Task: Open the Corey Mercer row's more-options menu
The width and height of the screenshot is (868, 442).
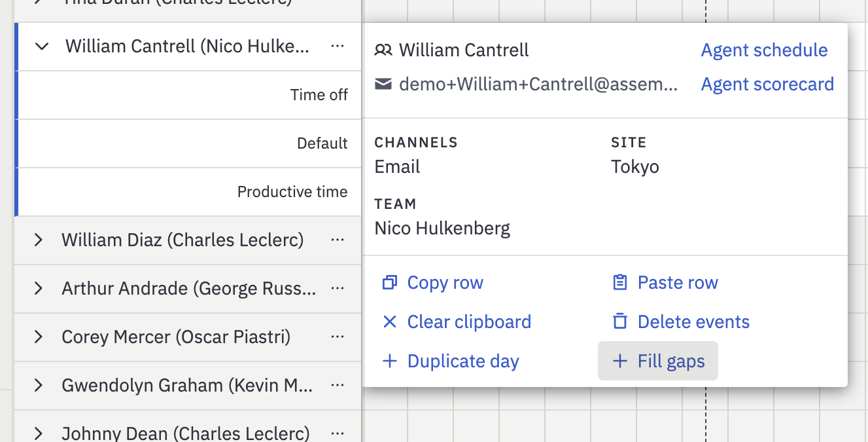Action: pyautogui.click(x=338, y=337)
